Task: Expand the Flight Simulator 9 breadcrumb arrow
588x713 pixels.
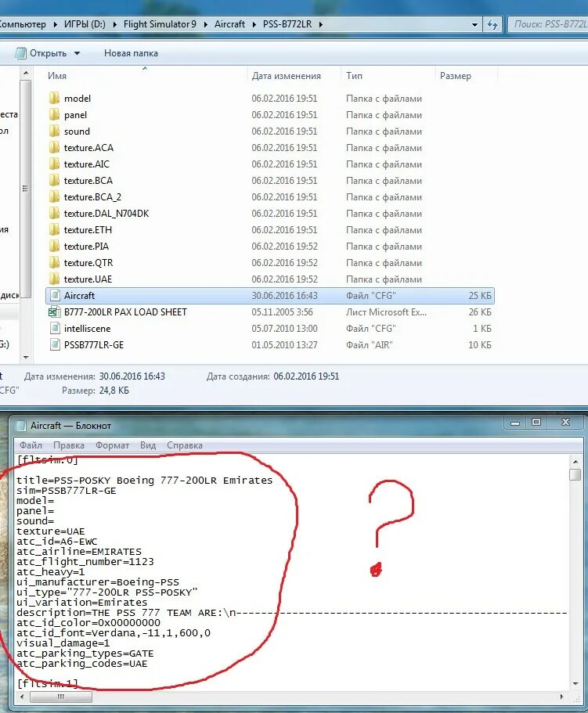Action: click(206, 24)
